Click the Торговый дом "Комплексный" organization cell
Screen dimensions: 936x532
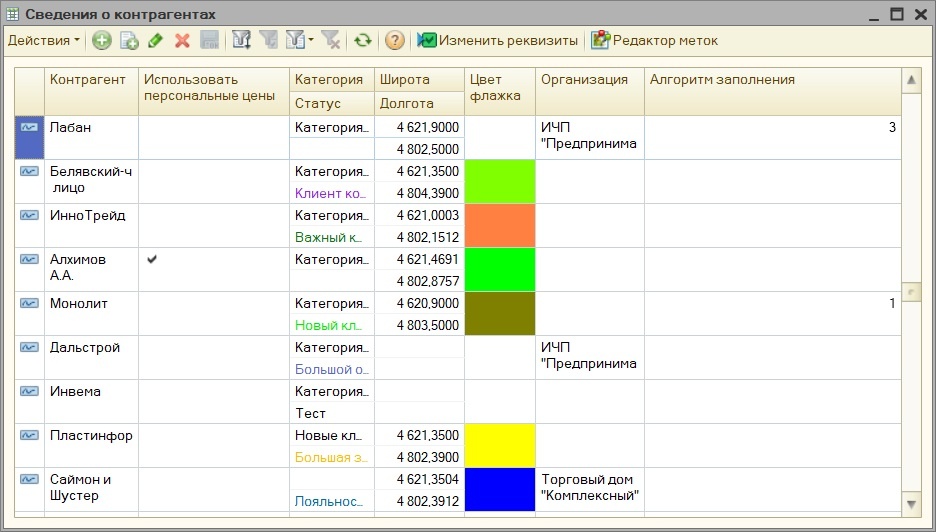(x=590, y=490)
